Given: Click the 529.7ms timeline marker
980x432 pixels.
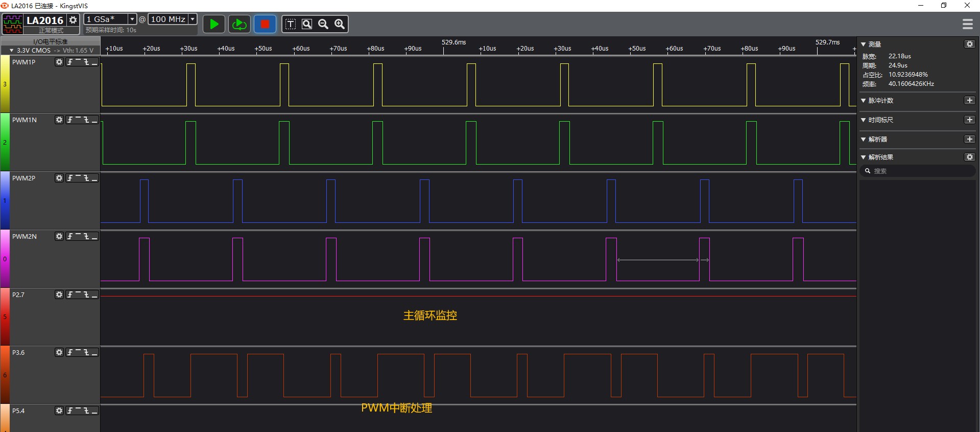Looking at the screenshot, I should click(x=827, y=42).
